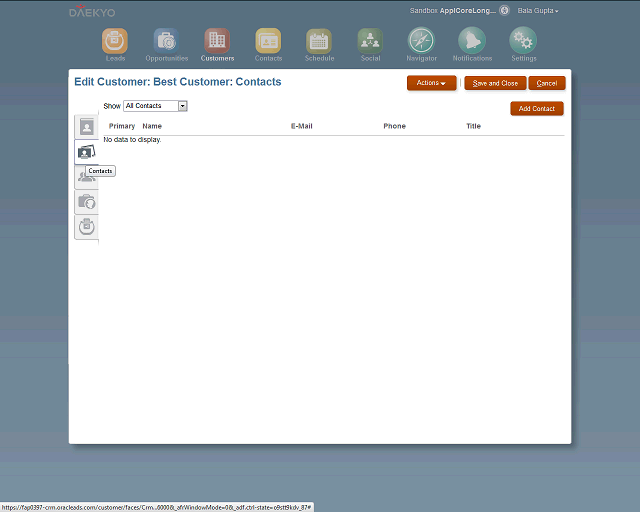Select the Leads side tab icon
Viewport: 640px width, 512px height.
coord(87,227)
